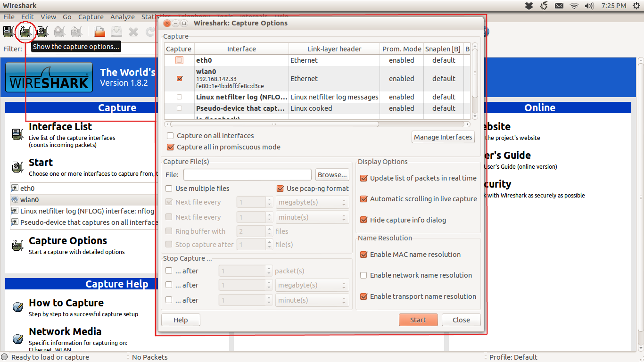The image size is (644, 362).
Task: Click the Ring buffer with files spinner arrows
Action: [269, 231]
